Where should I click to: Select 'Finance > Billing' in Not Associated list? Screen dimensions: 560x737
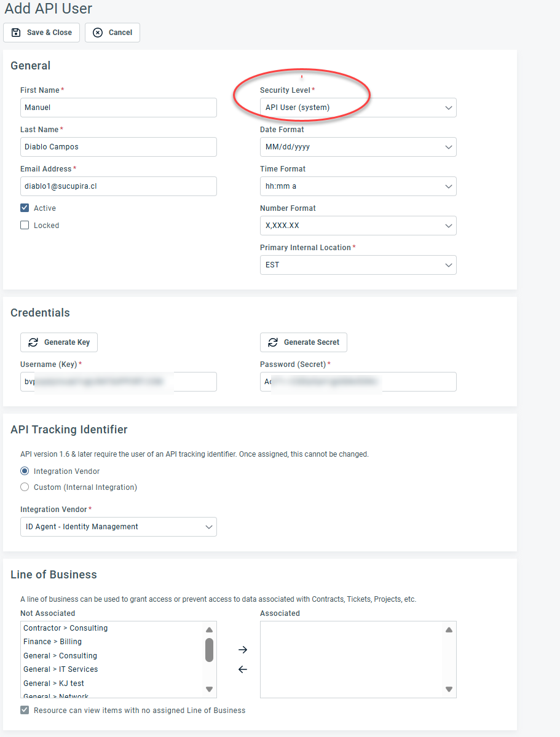[x=53, y=641]
